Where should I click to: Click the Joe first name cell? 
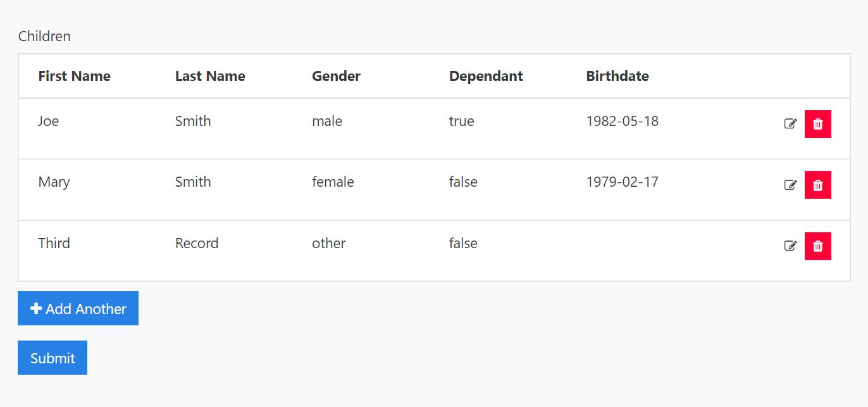(48, 121)
